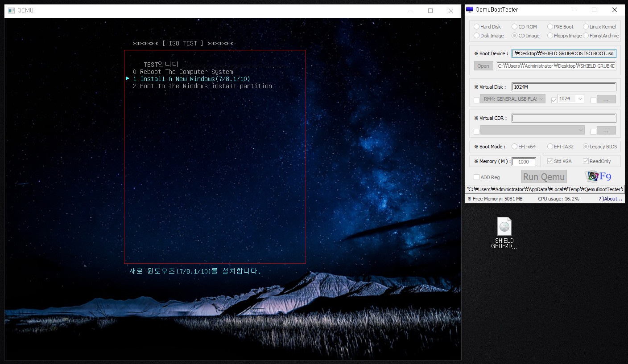This screenshot has height=364, width=628.
Task: Click the Korean '새로 윈도우즈' help text
Action: (195, 271)
